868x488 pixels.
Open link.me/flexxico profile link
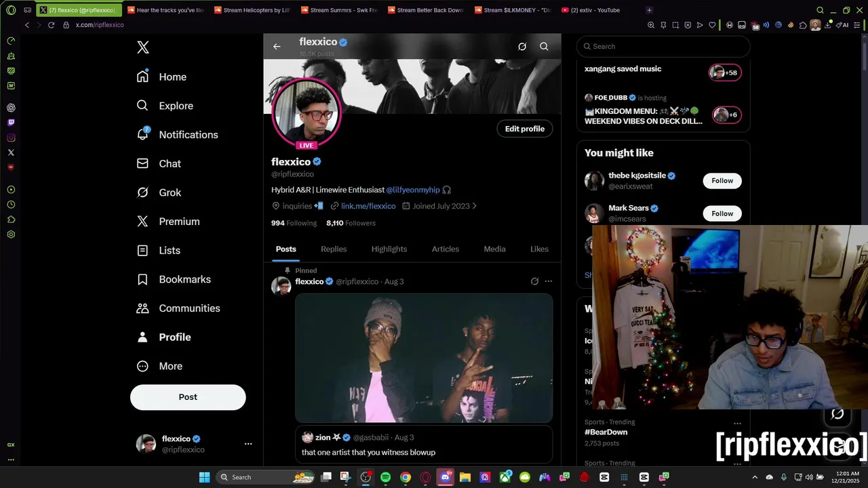[368, 206]
